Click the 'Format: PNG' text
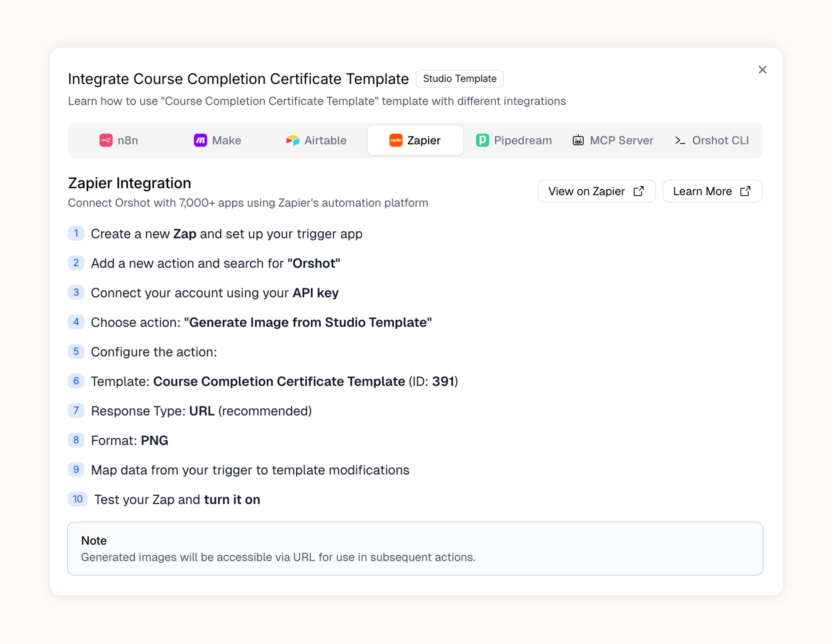 (x=130, y=440)
